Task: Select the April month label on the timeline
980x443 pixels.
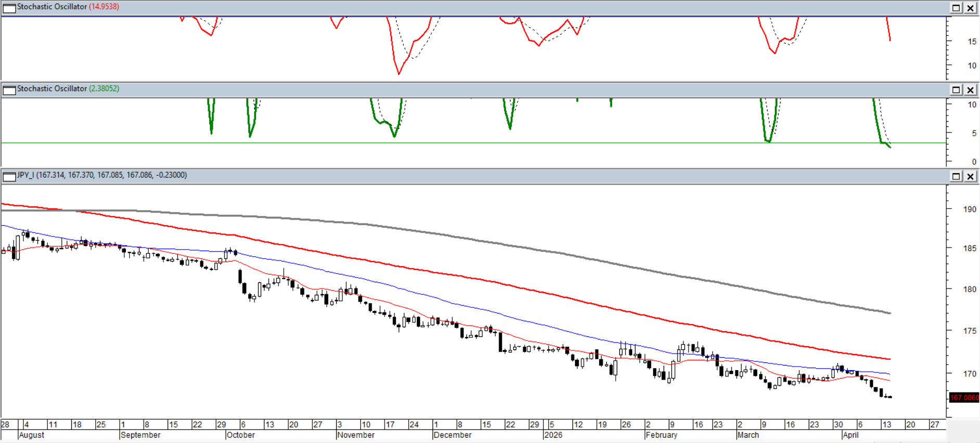Action: coord(850,435)
